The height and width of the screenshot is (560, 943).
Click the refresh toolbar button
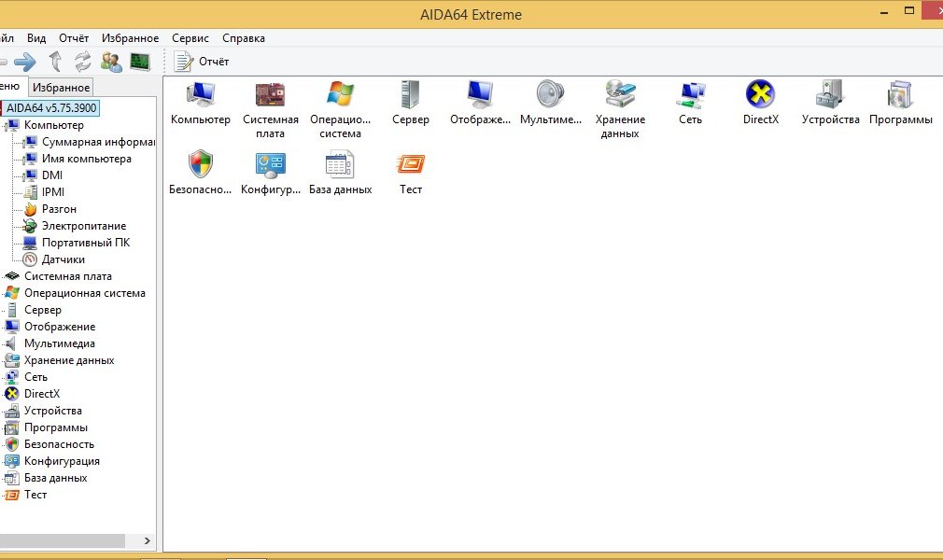click(x=82, y=62)
